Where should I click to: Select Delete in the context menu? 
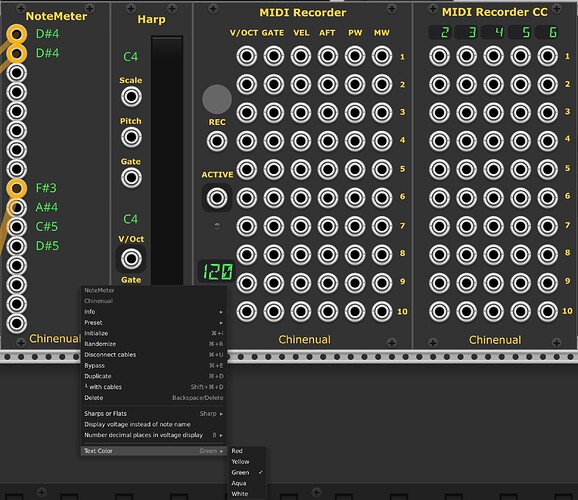click(154, 397)
